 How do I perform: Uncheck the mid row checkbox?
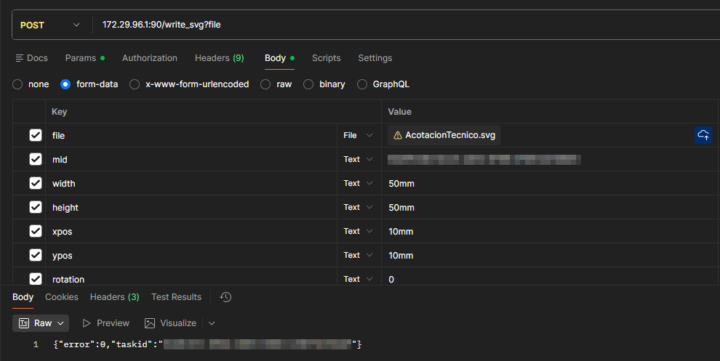click(35, 159)
